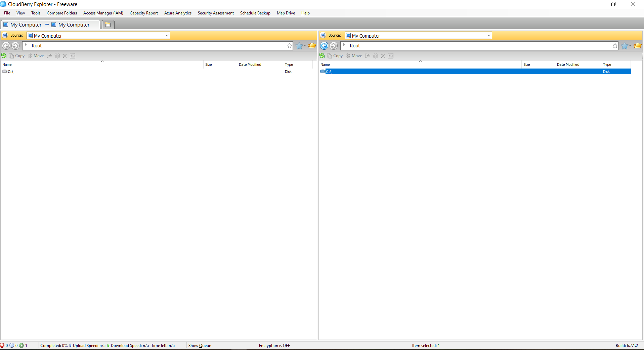This screenshot has height=350, width=644.
Task: Click the left pane Move button
Action: point(36,56)
